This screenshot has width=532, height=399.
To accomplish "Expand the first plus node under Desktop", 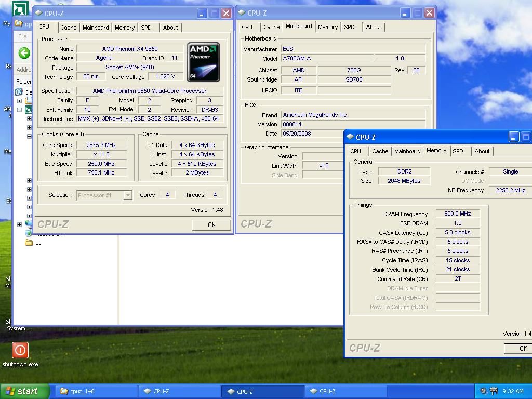I will point(19,101).
